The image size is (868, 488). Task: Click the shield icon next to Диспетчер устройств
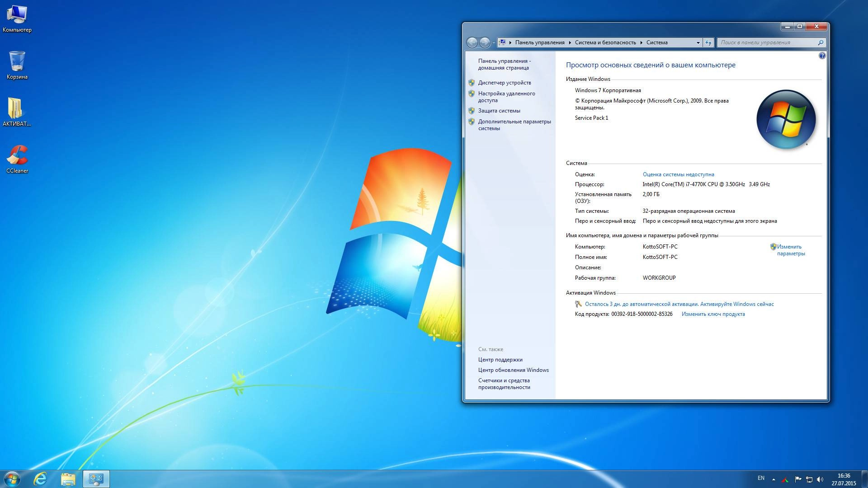pyautogui.click(x=472, y=83)
